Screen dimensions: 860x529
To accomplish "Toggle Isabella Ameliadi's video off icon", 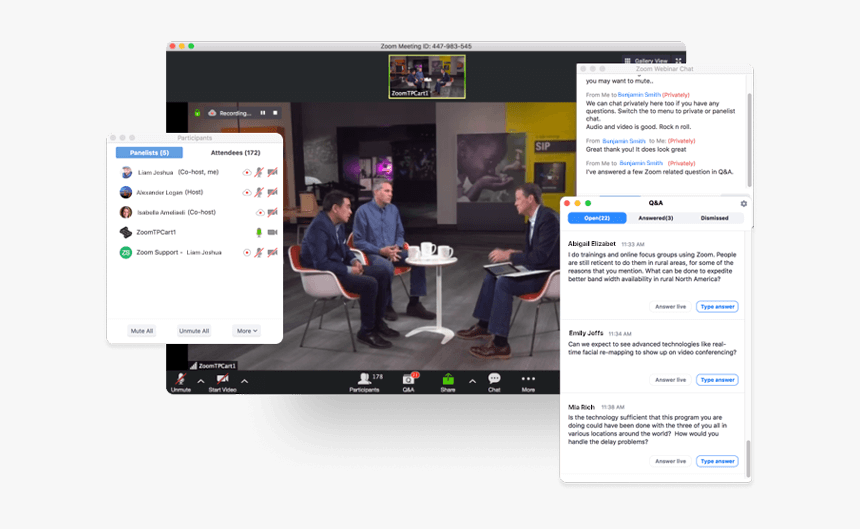I will pos(272,212).
